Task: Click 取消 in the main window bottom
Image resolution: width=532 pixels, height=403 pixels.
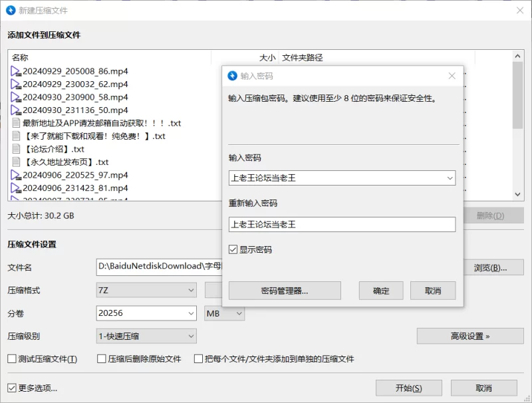Action: (x=484, y=388)
